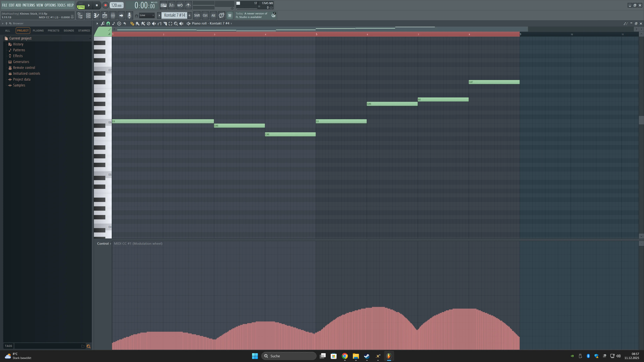Select the Zoom magnifier tool in piano roll

176,23
